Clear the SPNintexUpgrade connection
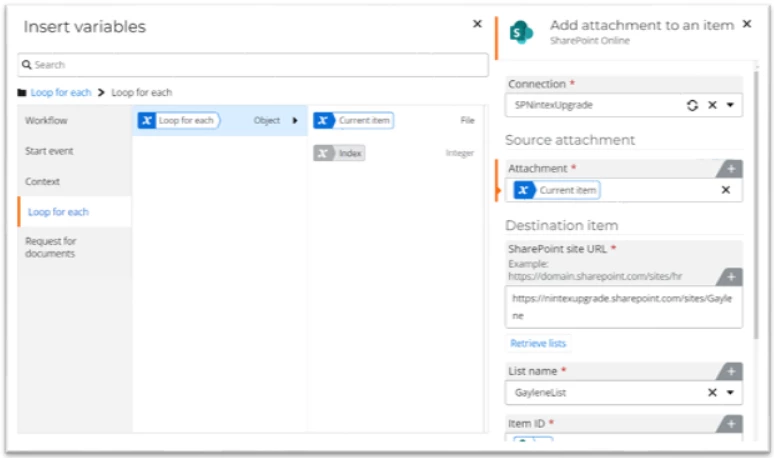Viewport: 774px width, 458px height. click(712, 105)
